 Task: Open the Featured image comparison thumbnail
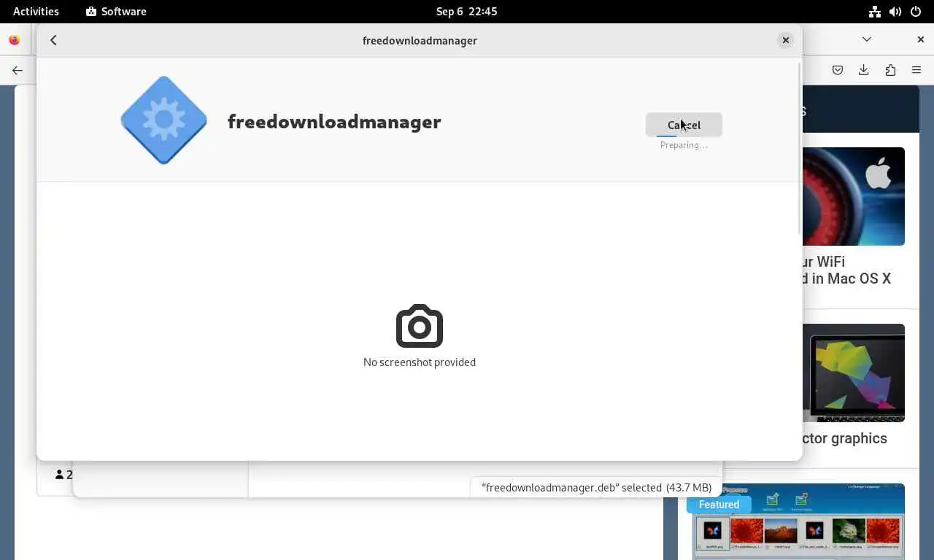point(798,522)
